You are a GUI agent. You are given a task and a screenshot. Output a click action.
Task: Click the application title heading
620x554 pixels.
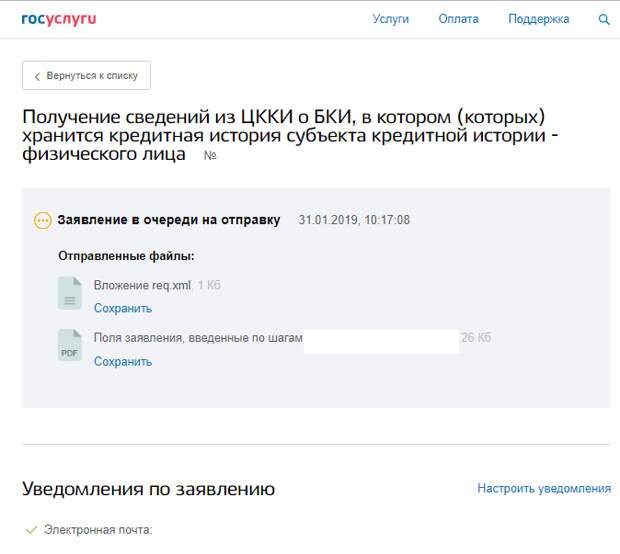[291, 135]
